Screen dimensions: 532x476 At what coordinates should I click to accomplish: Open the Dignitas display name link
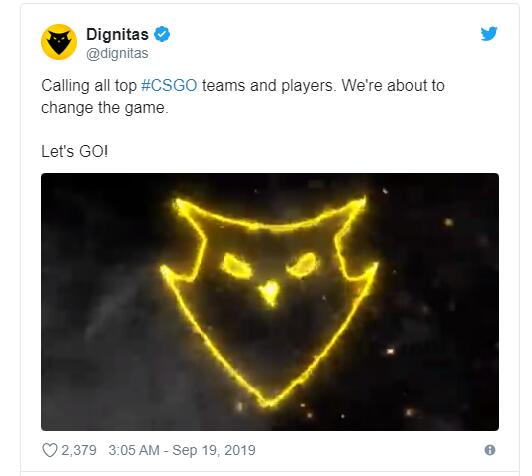click(117, 34)
